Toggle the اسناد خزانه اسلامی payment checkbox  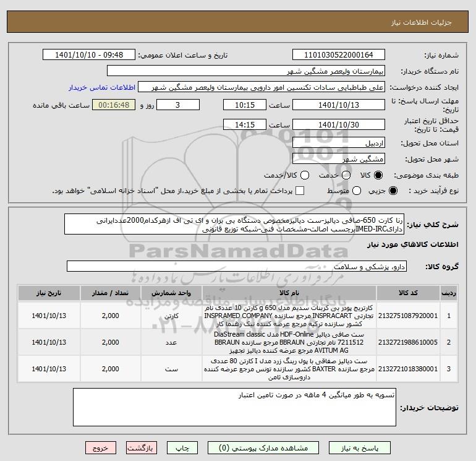(300, 191)
